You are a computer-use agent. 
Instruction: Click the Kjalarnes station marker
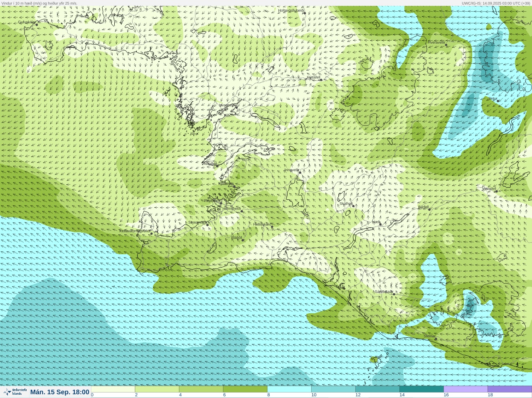pos(234,186)
